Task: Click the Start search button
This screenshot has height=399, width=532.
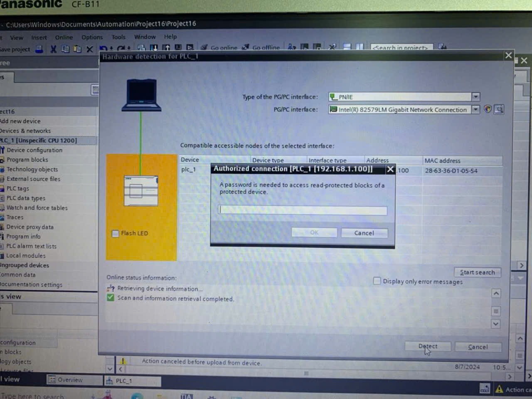Action: (x=477, y=272)
